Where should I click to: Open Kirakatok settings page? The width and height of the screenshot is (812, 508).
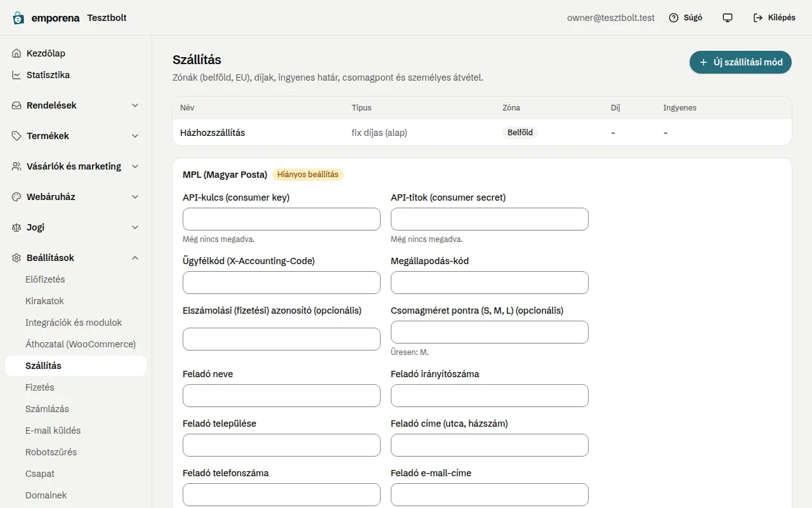tap(75, 301)
